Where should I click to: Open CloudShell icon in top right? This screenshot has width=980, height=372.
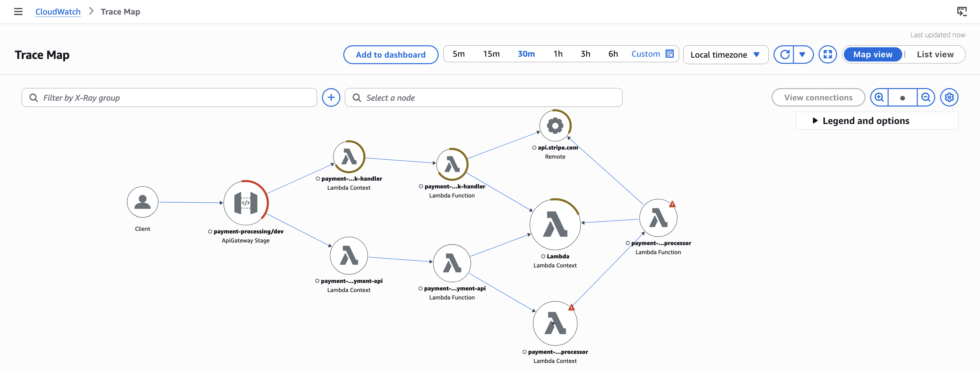point(961,12)
